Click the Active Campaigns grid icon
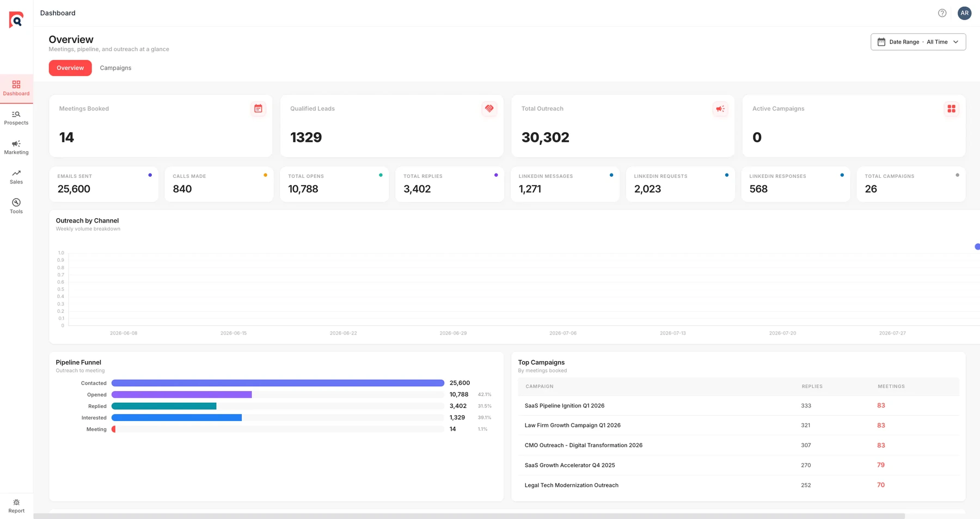This screenshot has height=519, width=980. [x=951, y=109]
